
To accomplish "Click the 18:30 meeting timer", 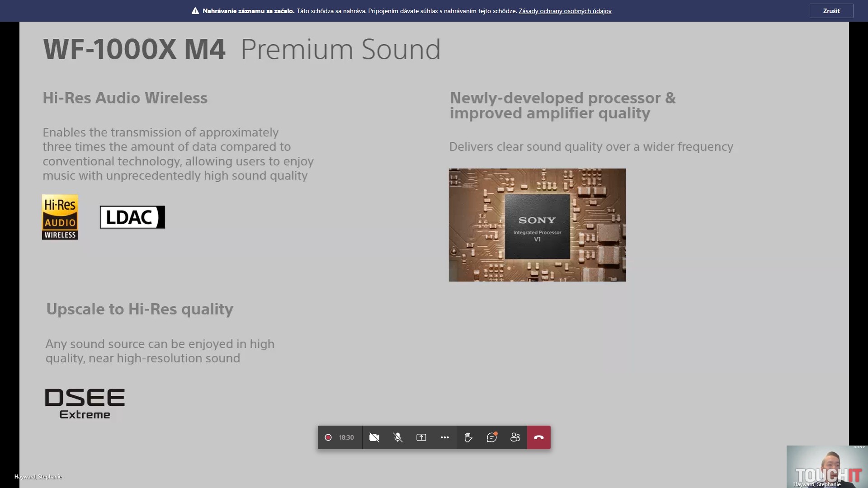I will click(346, 437).
